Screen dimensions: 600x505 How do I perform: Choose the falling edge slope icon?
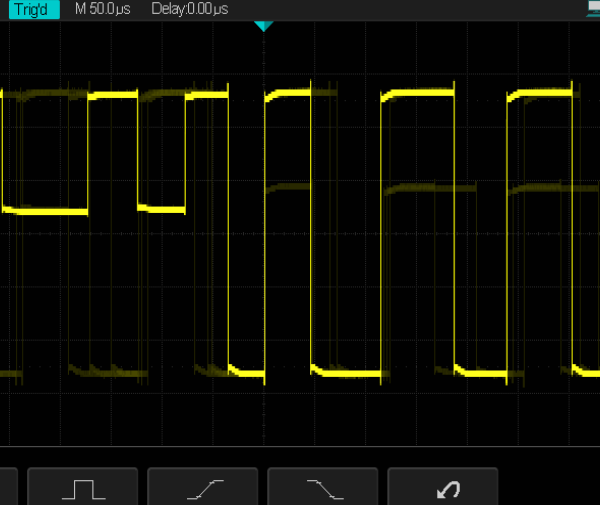tap(323, 488)
